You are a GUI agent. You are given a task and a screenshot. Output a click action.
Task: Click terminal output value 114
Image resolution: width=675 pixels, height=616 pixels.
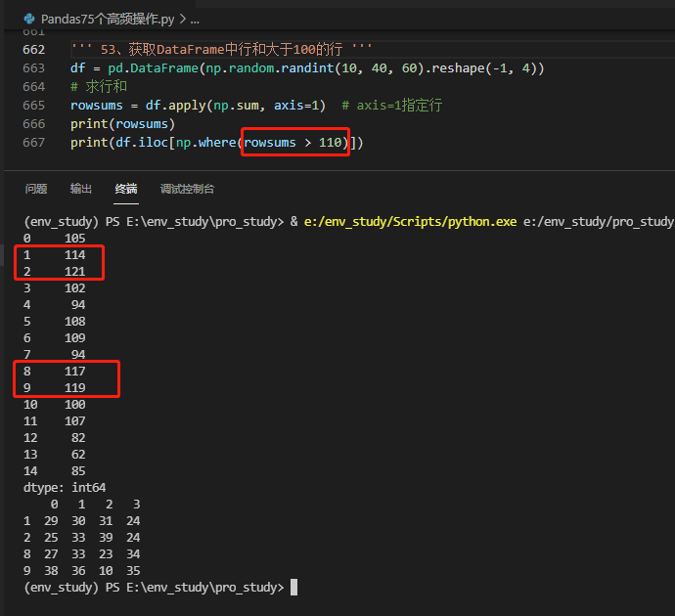[75, 254]
